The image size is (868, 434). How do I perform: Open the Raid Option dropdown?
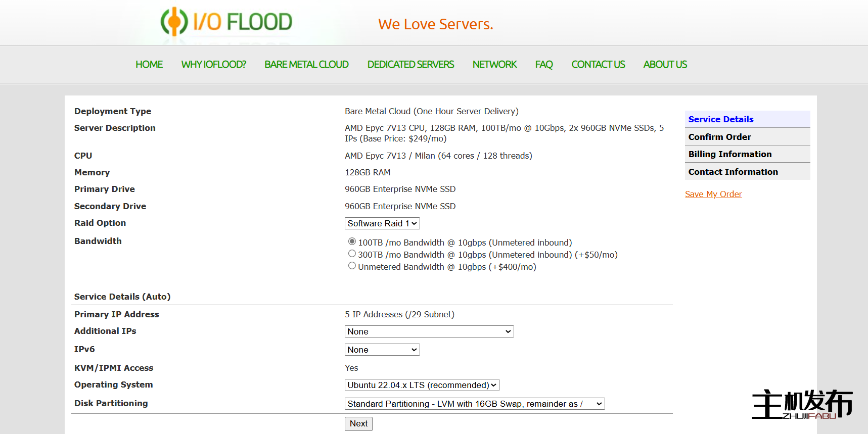click(382, 223)
